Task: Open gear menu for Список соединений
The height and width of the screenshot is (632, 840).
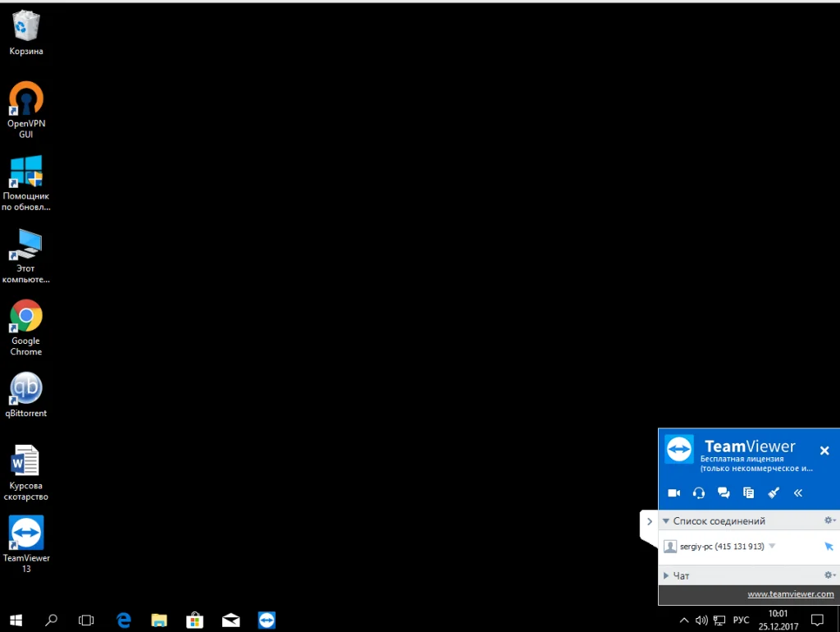Action: [829, 520]
